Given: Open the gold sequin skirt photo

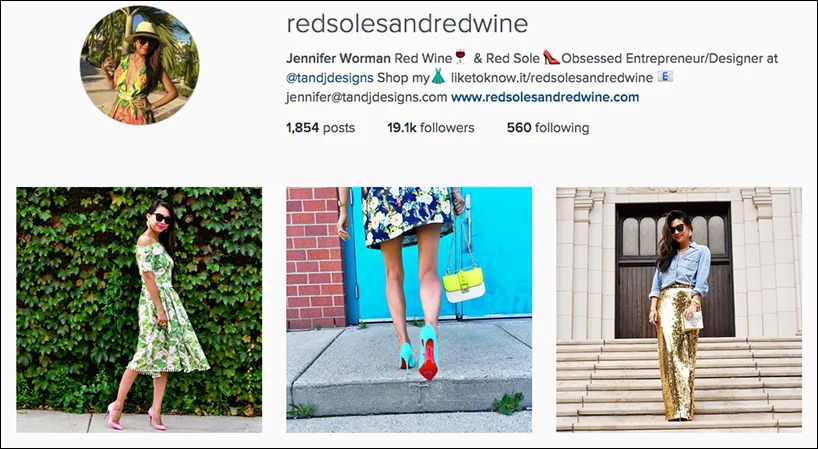Looking at the screenshot, I should [679, 310].
